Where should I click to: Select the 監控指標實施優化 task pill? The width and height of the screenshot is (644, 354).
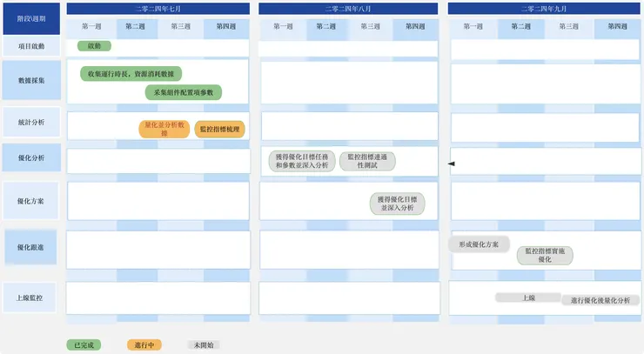coord(545,255)
